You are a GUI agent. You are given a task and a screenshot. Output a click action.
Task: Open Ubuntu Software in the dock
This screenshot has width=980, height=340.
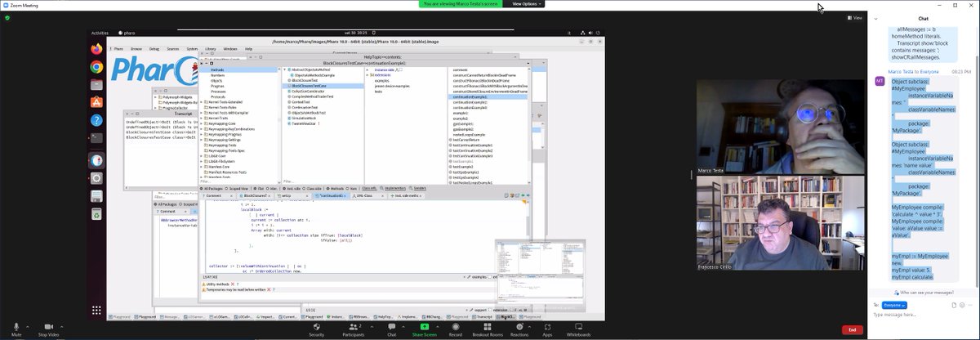96,103
